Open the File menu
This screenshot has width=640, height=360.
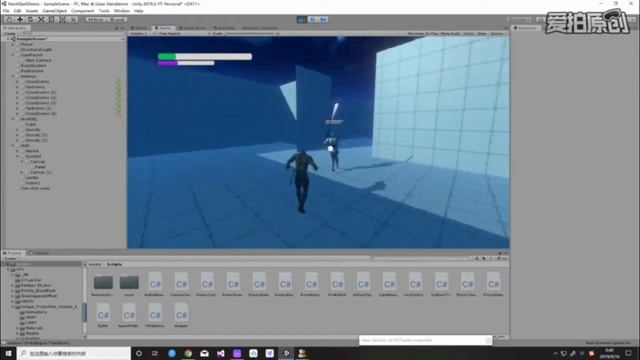tap(6, 11)
